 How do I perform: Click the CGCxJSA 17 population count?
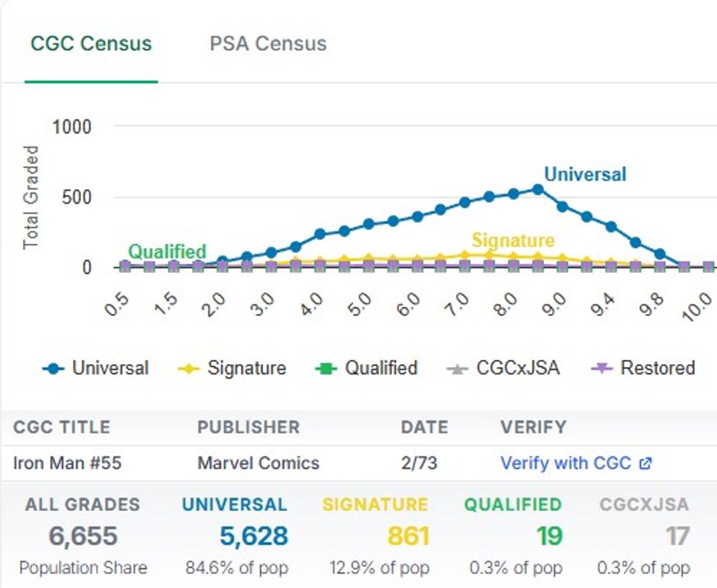[677, 536]
